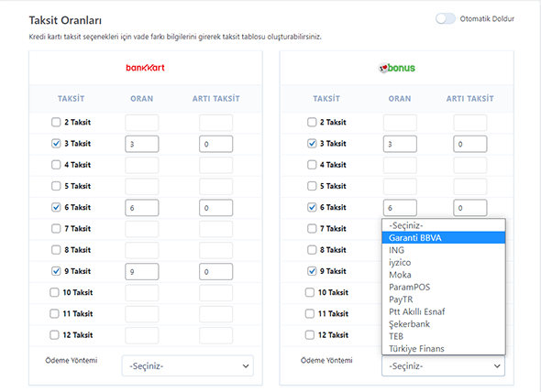Focus bonus 6 Taksit oran input
This screenshot has width=541, height=392.
coord(400,208)
